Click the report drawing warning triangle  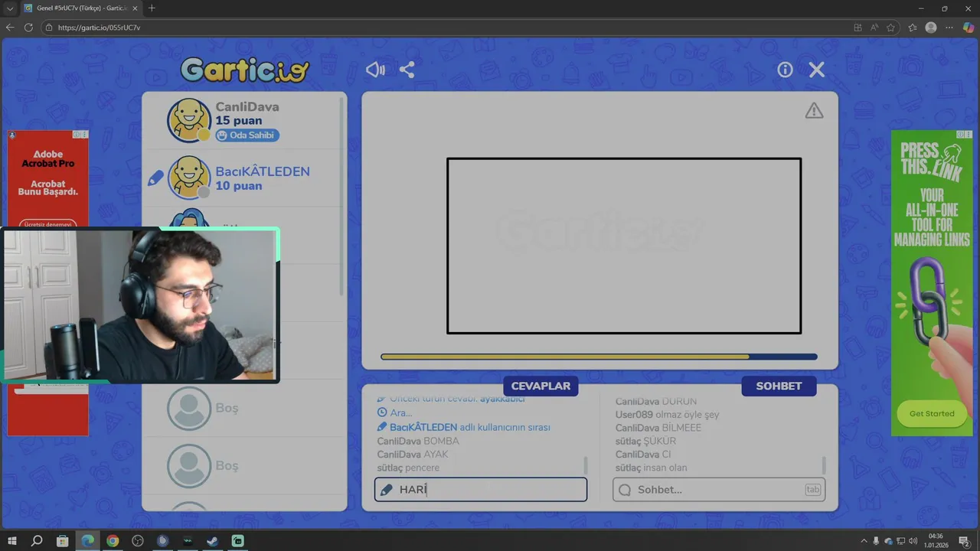[x=814, y=111]
